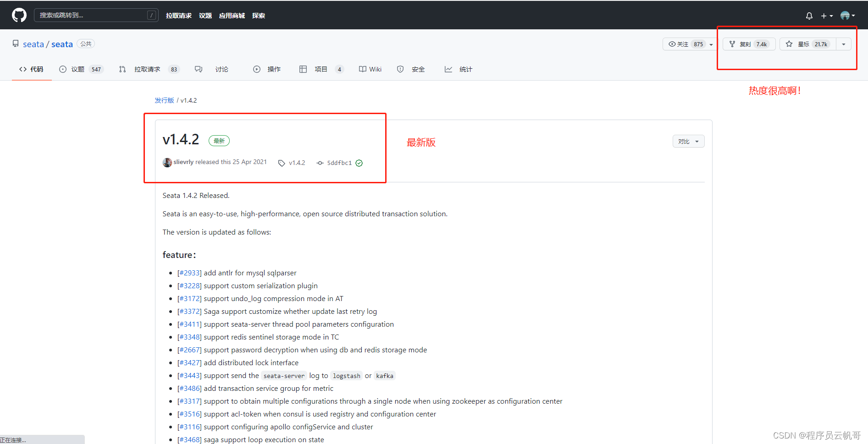The image size is (868, 444).
Task: Click the star icon on 星标 button
Action: click(789, 44)
